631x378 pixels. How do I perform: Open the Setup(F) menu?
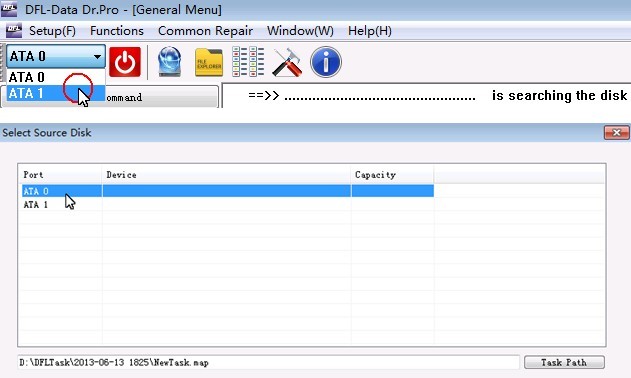tap(52, 31)
